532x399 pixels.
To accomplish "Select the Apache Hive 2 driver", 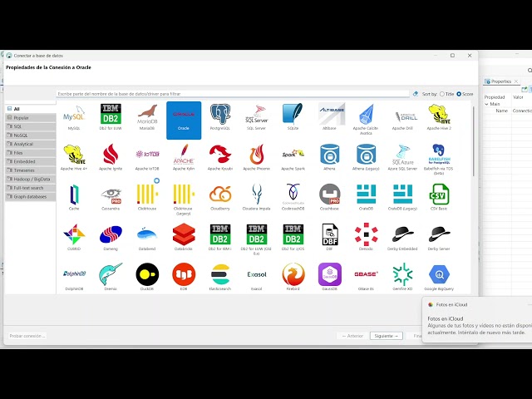I will pos(439,117).
